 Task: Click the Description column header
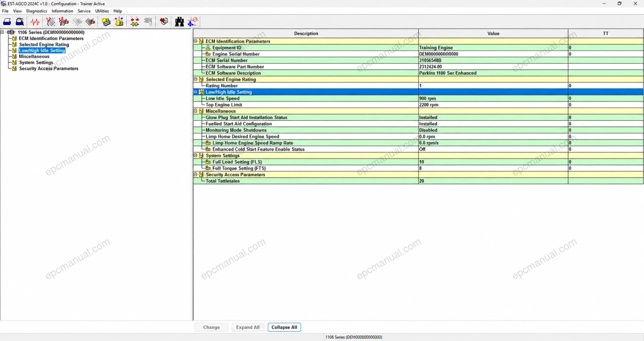[x=306, y=33]
